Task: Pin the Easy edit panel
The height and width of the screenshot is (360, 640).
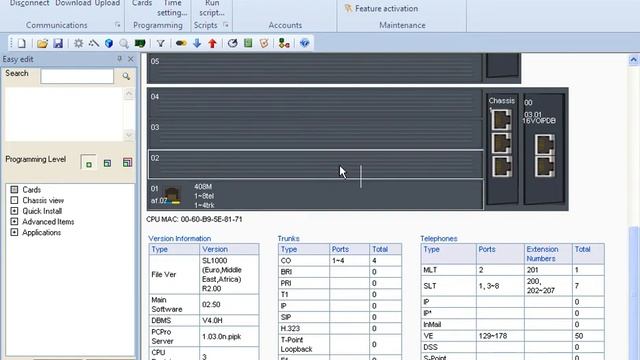Action: coord(120,59)
